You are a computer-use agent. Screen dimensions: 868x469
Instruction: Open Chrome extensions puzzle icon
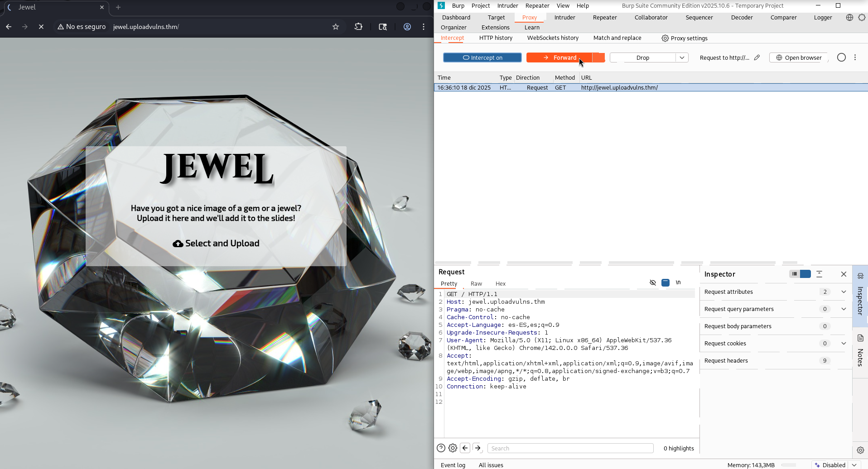click(x=358, y=27)
